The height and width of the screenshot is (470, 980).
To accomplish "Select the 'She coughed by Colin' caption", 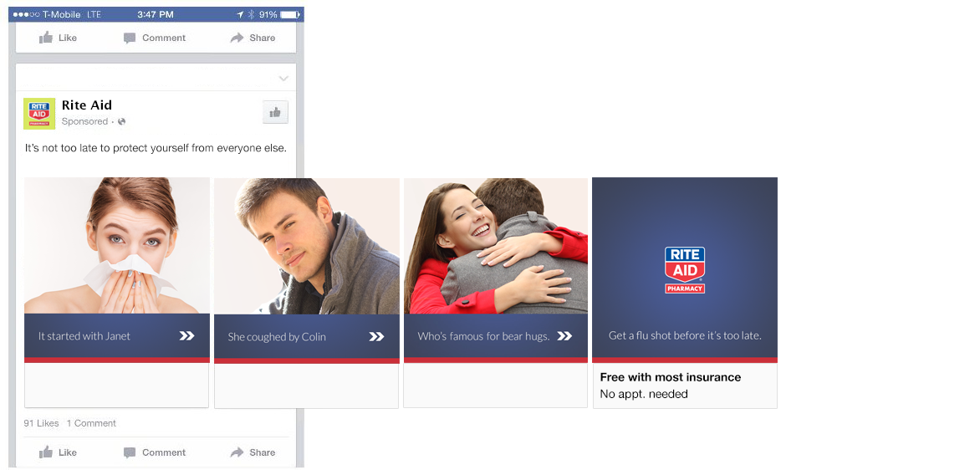I will pos(277,337).
